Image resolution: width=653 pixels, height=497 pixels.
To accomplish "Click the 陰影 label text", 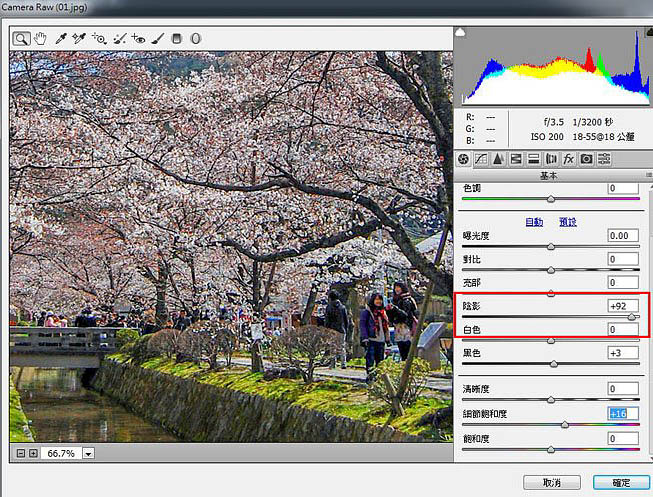I will tap(471, 306).
